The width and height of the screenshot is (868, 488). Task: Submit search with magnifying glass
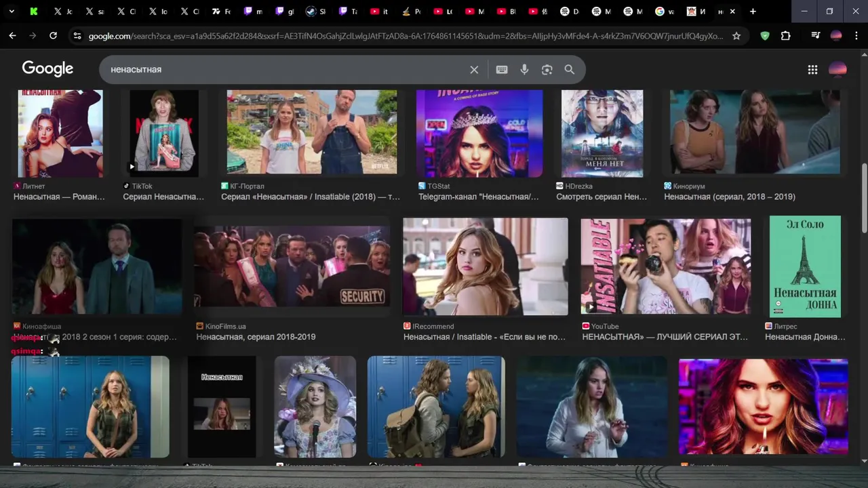click(x=570, y=70)
